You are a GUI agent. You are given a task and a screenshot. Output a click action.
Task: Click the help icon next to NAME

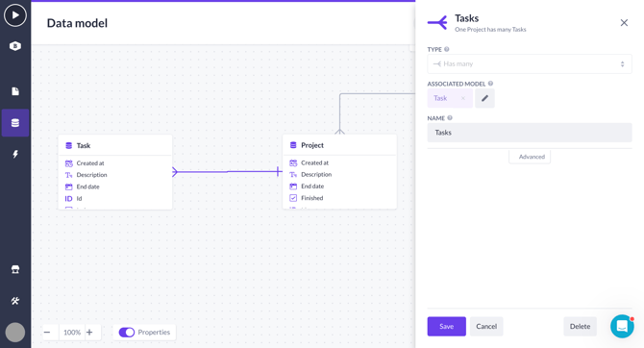tap(450, 118)
